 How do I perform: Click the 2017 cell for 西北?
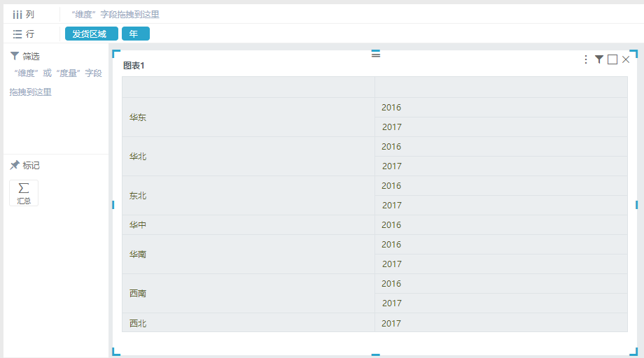point(501,323)
